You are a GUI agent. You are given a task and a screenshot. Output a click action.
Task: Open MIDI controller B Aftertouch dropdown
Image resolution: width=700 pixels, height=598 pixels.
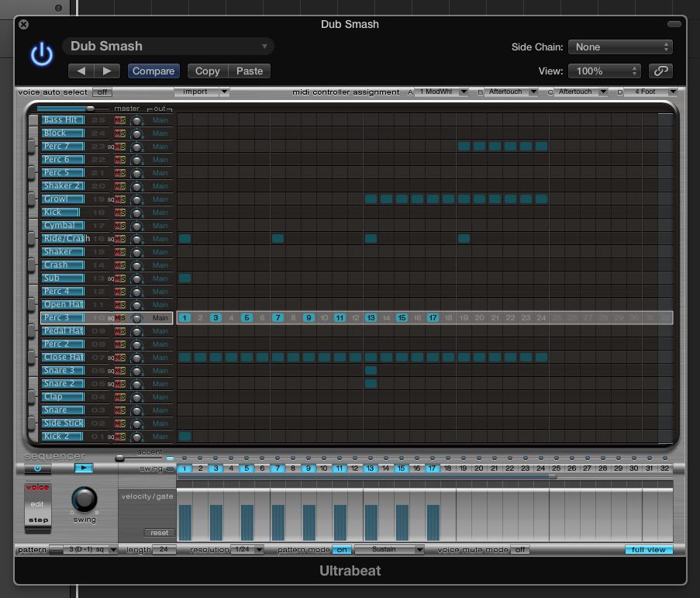pyautogui.click(x=511, y=92)
